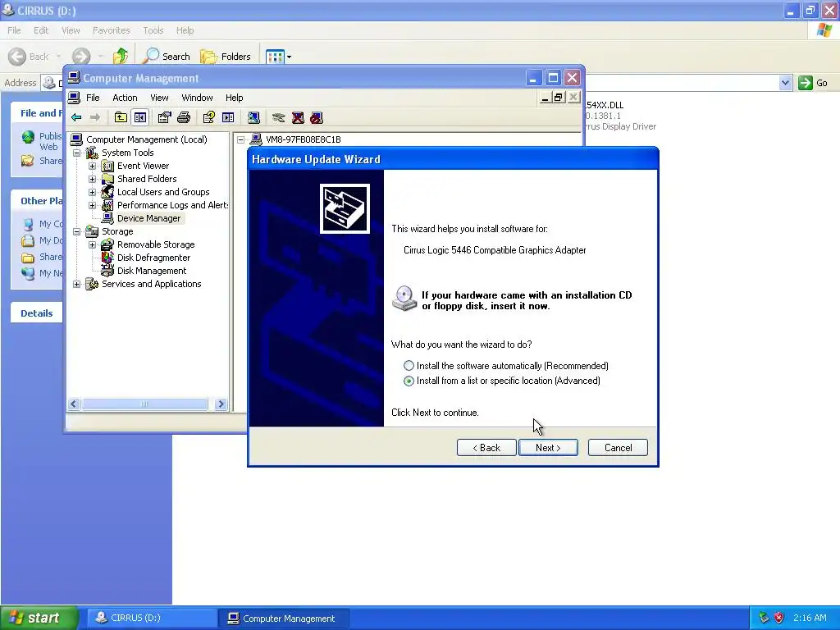The width and height of the screenshot is (840, 630).
Task: Click the Up one level folder icon
Action: click(x=121, y=118)
